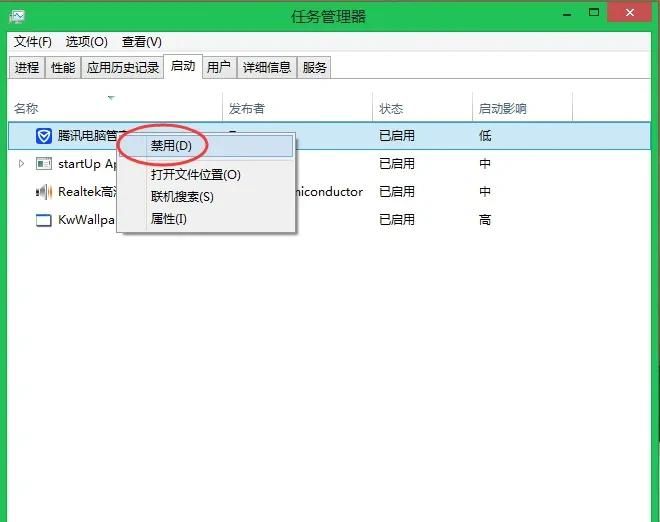Click 已启用 status in the KwWallpaper row
Screen dimensions: 660x522
[x=397, y=219]
